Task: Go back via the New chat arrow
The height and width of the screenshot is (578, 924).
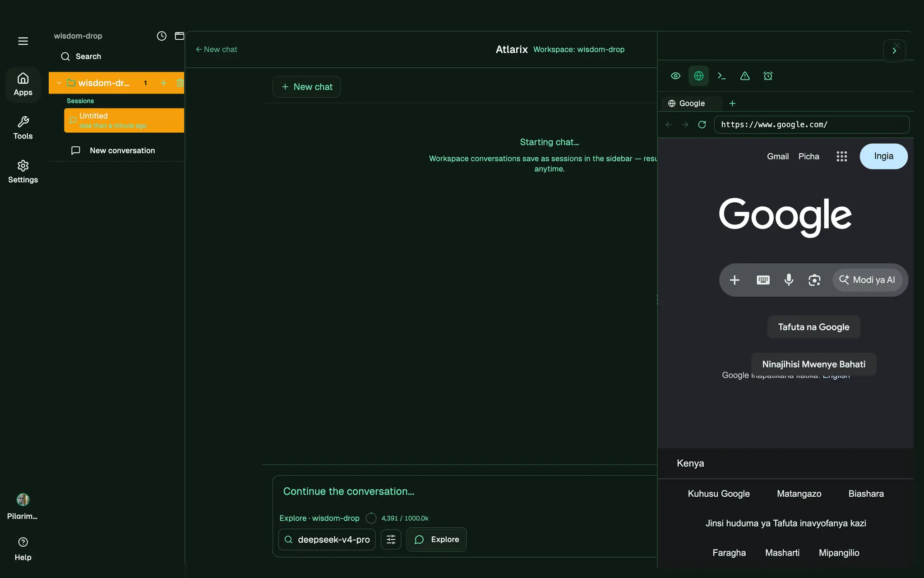Action: (216, 49)
